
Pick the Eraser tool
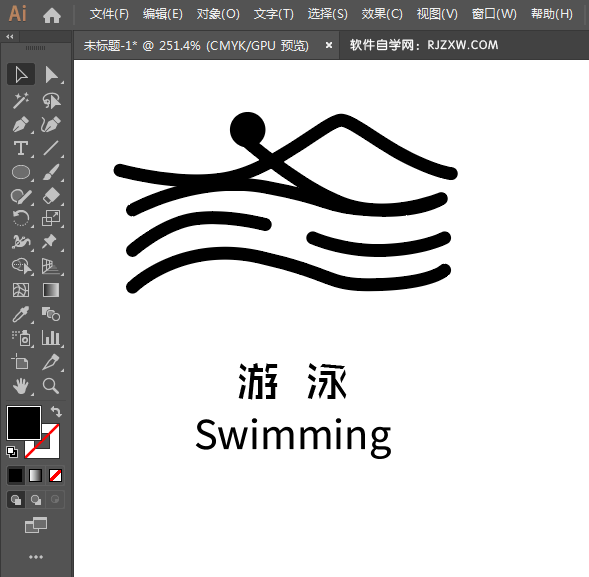click(x=51, y=196)
